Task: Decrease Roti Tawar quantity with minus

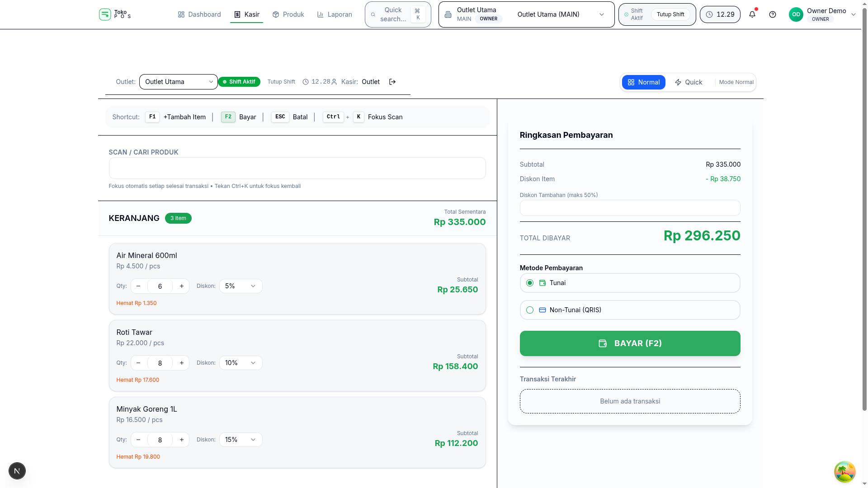Action: click(138, 363)
